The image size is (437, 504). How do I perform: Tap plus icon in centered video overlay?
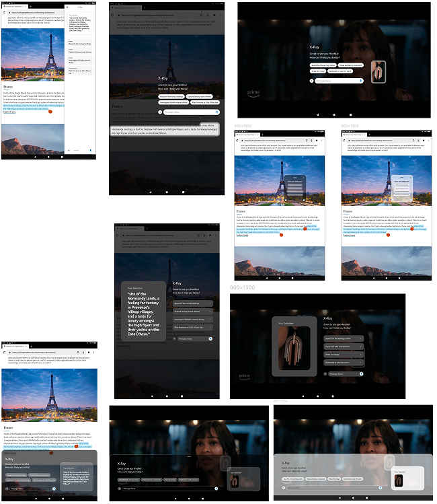click(311, 81)
